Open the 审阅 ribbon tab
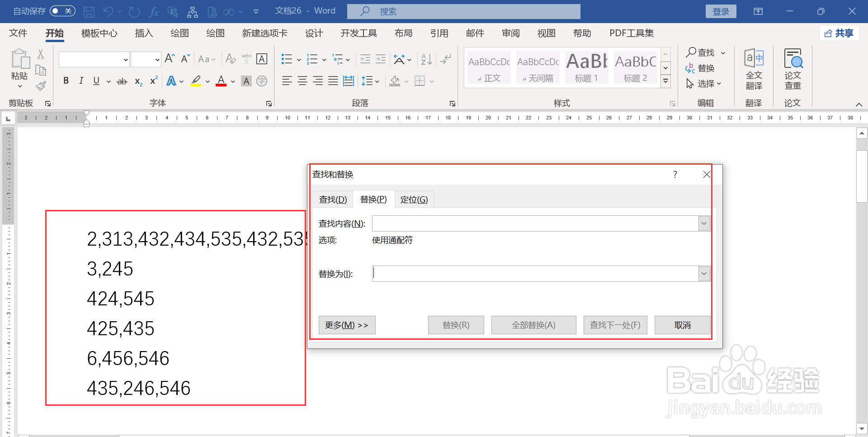Viewport: 868px width, 437px height. [x=510, y=33]
